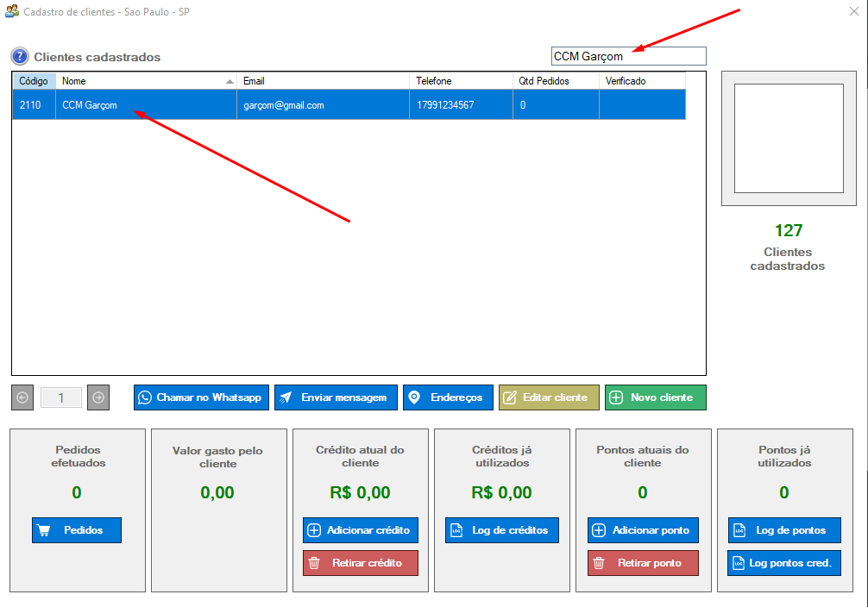Go to next page arrow
This screenshot has height=607, width=868.
[x=98, y=397]
